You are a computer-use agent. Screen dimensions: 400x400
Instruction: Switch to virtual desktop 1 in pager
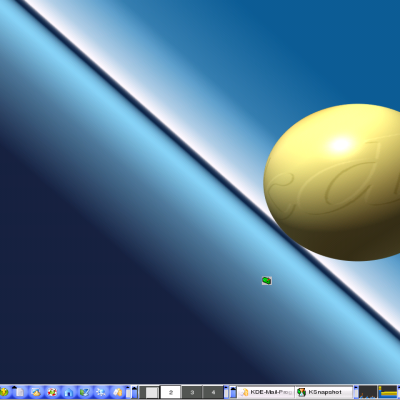coord(150,392)
